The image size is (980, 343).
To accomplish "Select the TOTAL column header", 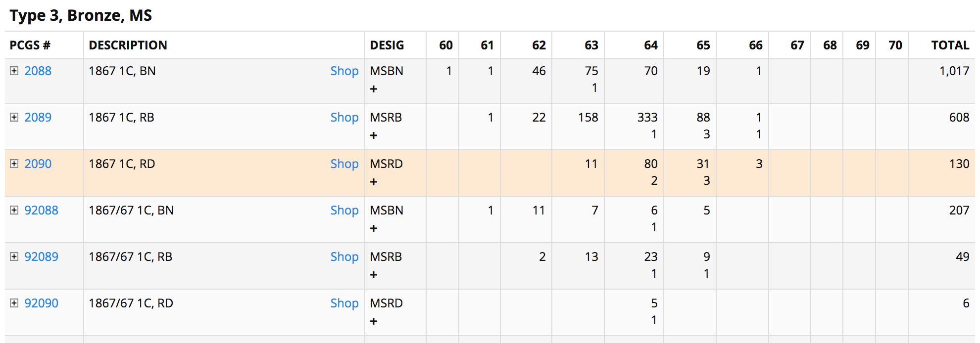I will (x=950, y=45).
